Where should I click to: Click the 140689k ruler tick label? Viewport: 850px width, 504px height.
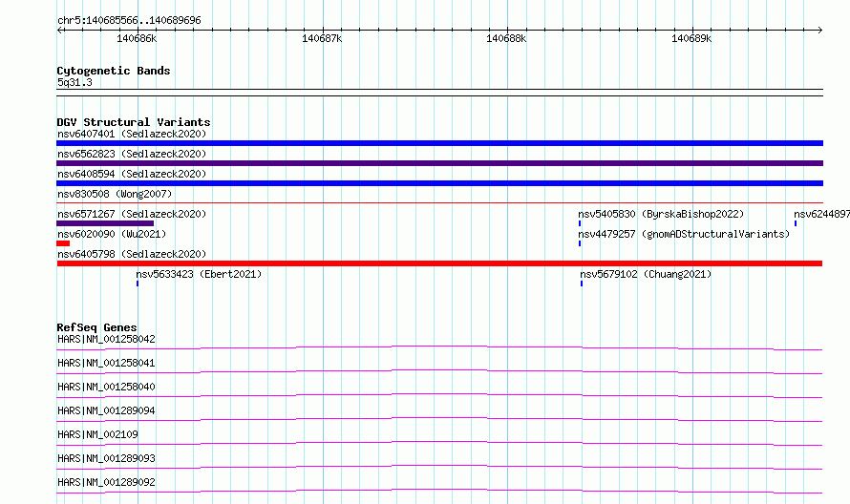click(691, 38)
